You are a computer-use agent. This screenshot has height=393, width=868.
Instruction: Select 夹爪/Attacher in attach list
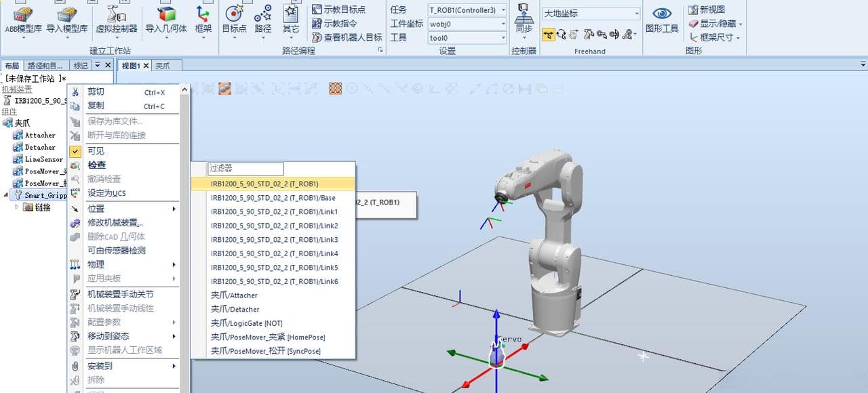click(x=273, y=295)
